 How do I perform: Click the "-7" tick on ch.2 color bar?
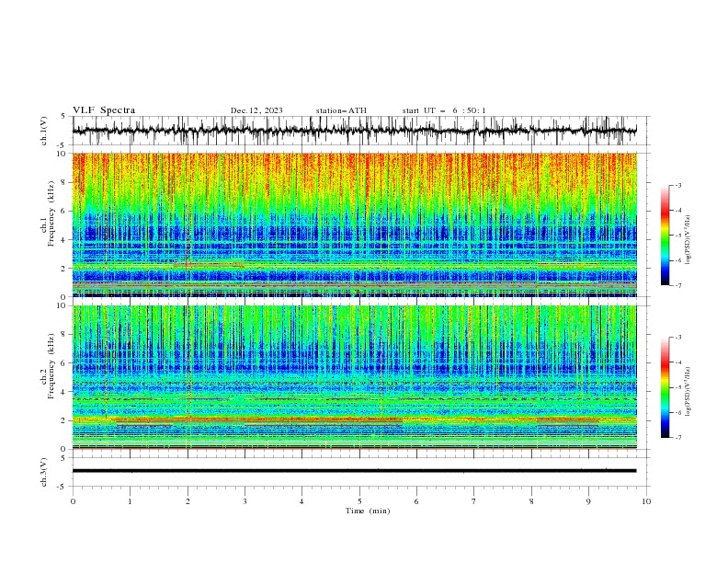(678, 438)
